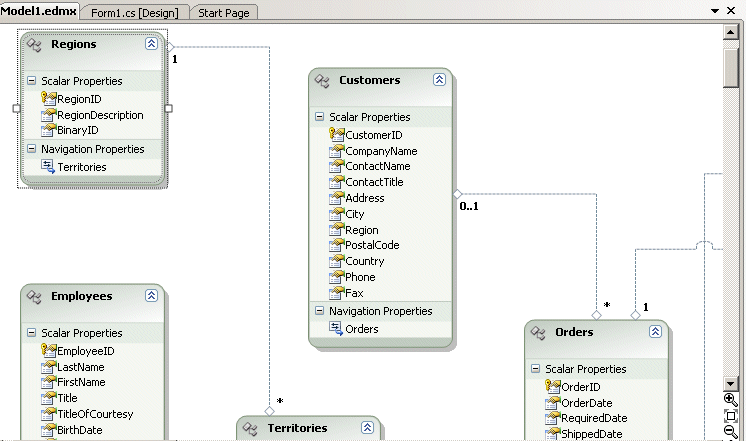Image resolution: width=746 pixels, height=441 pixels.
Task: Collapse Regions Scalar Properties section
Action: [x=31, y=80]
